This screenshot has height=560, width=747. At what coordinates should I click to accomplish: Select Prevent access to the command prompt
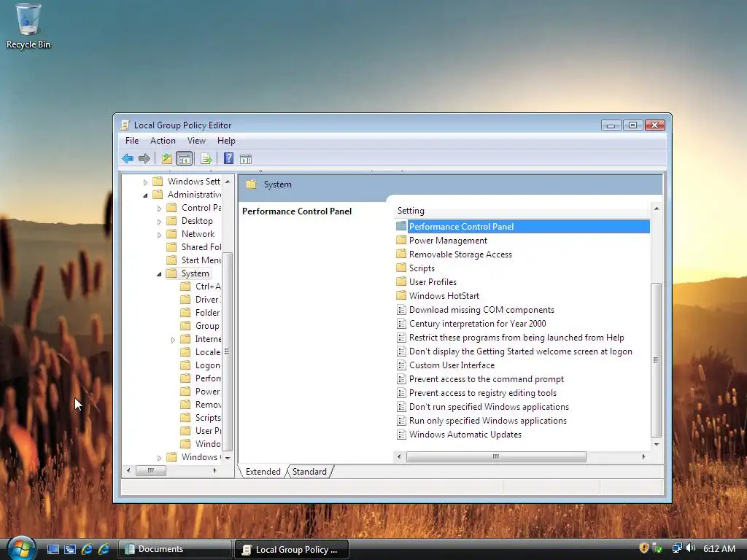[x=487, y=379]
